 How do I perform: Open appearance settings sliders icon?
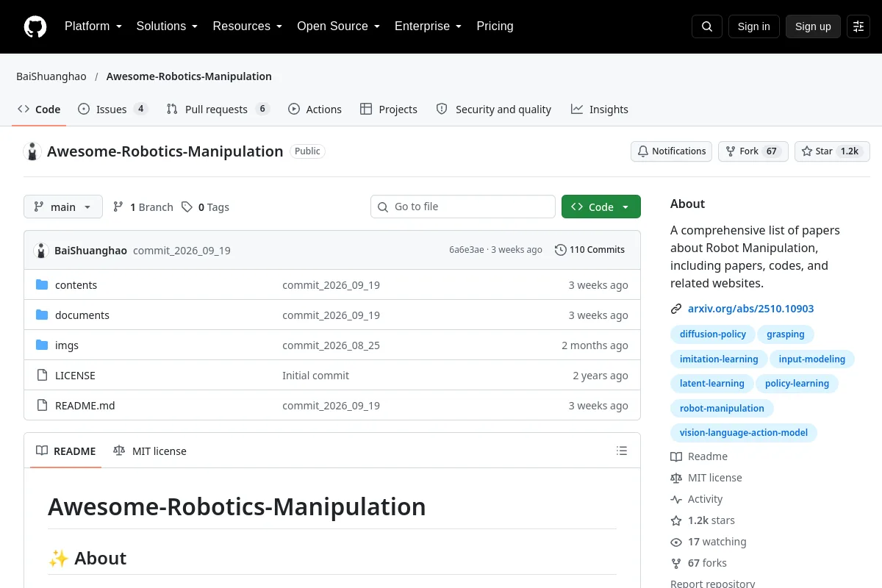pyautogui.click(x=858, y=26)
